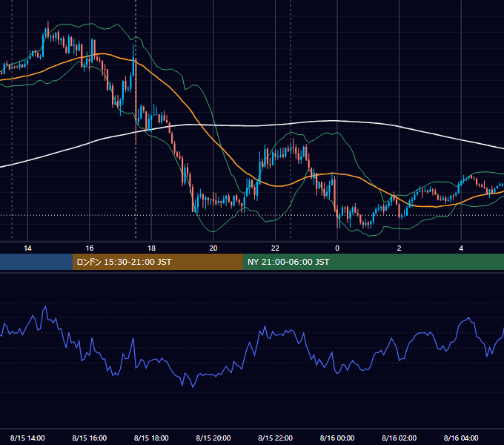Click the 8/15 18:00 label on oscillator axis
Screen dimensions: 504x445
click(x=151, y=438)
